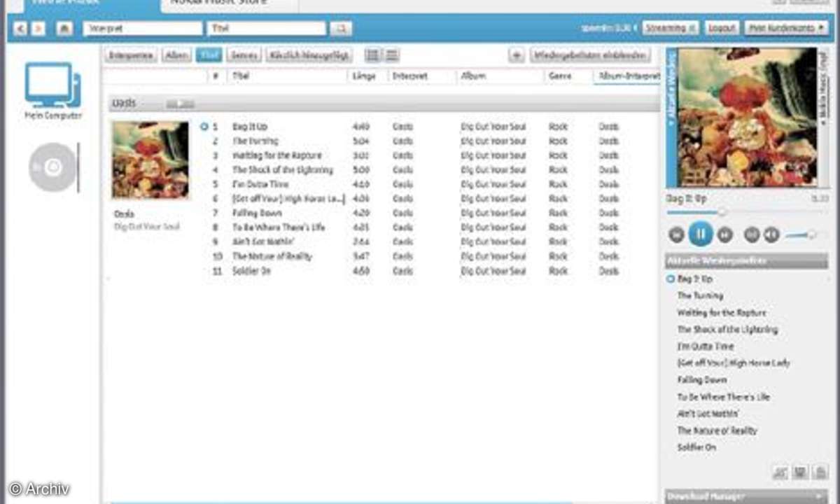
Task: Skip to previous track
Action: [x=676, y=234]
